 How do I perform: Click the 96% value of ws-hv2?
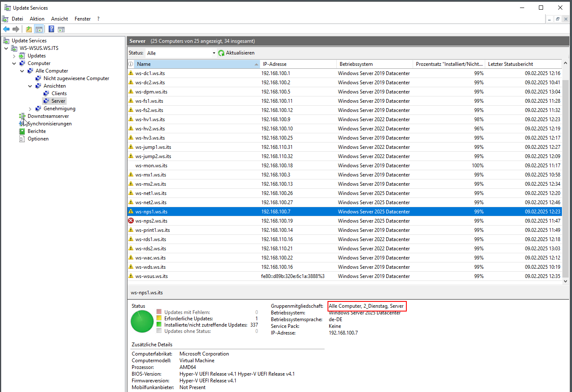[479, 129]
